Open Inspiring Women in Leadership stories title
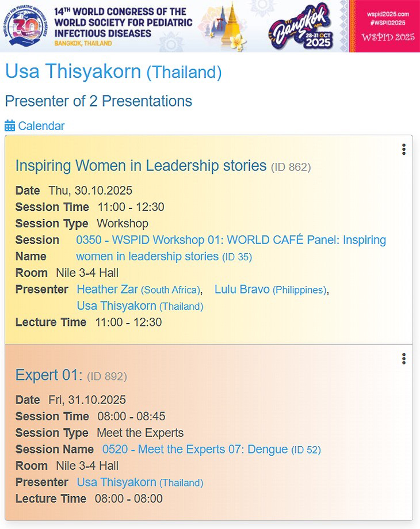The width and height of the screenshot is (420, 529). point(141,166)
